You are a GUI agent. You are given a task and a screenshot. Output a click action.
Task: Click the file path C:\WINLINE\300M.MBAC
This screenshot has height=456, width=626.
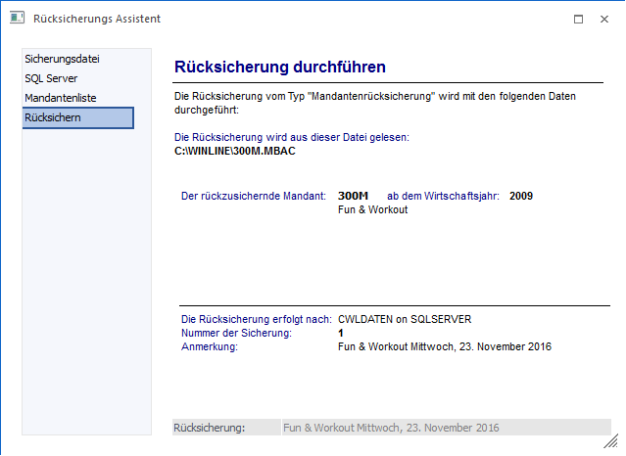(234, 152)
